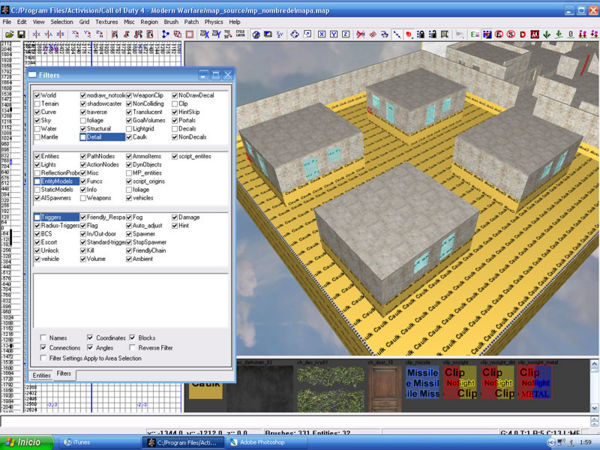Click the console command input field

[295, 421]
